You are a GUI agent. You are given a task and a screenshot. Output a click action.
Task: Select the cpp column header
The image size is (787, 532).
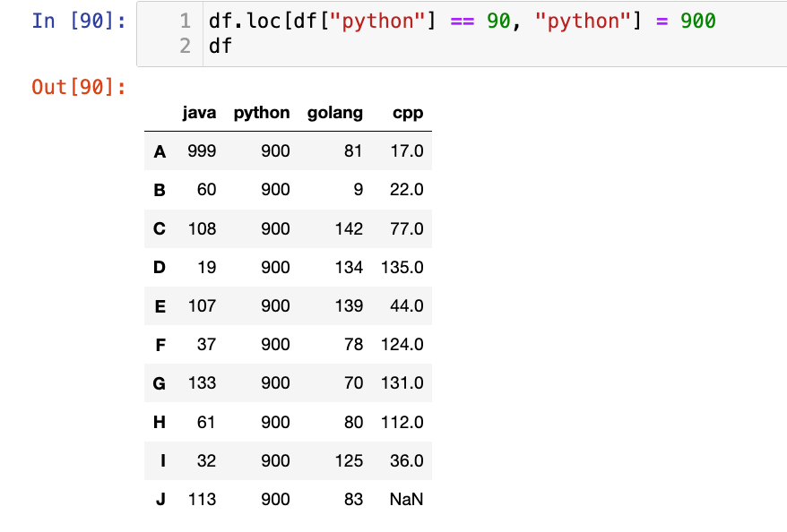408,113
